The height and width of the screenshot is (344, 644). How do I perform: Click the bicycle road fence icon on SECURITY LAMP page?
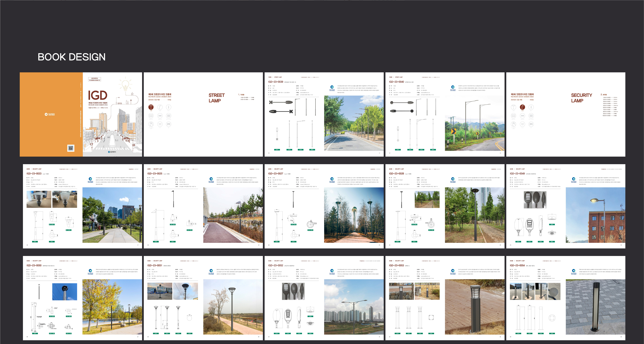click(x=531, y=116)
